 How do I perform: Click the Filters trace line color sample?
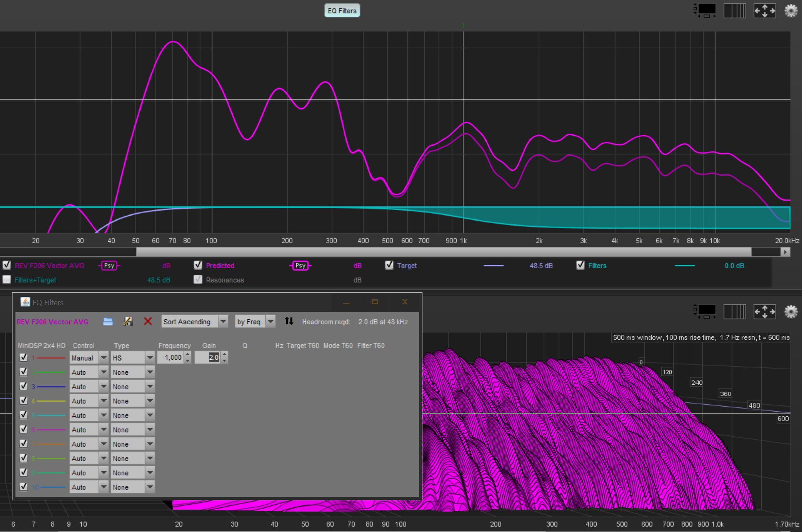685,266
